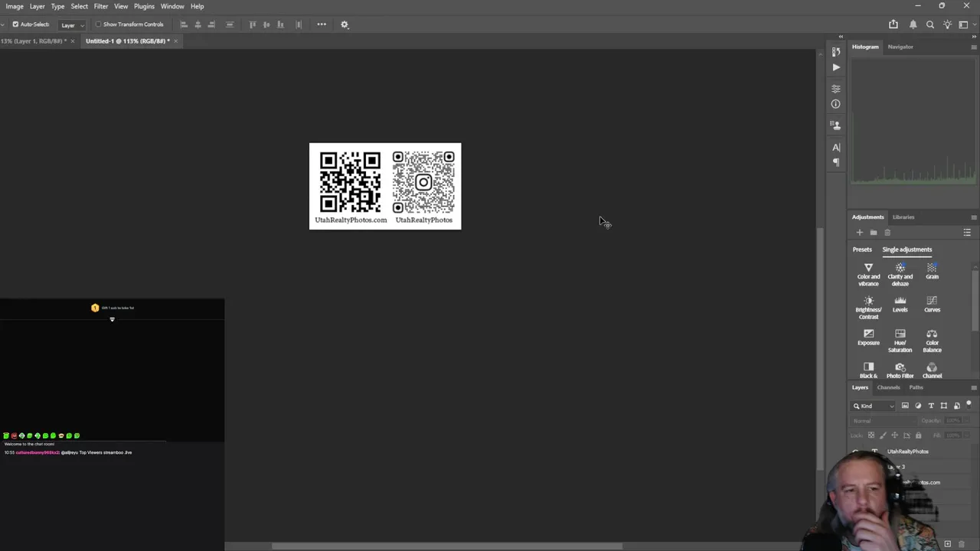Image resolution: width=980 pixels, height=551 pixels.
Task: Open the Image menu
Action: pos(15,6)
